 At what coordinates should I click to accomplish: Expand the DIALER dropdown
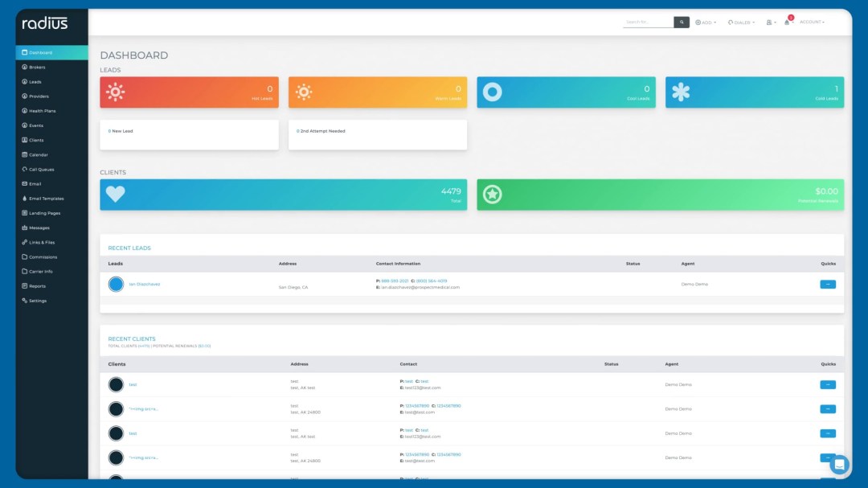(x=741, y=23)
